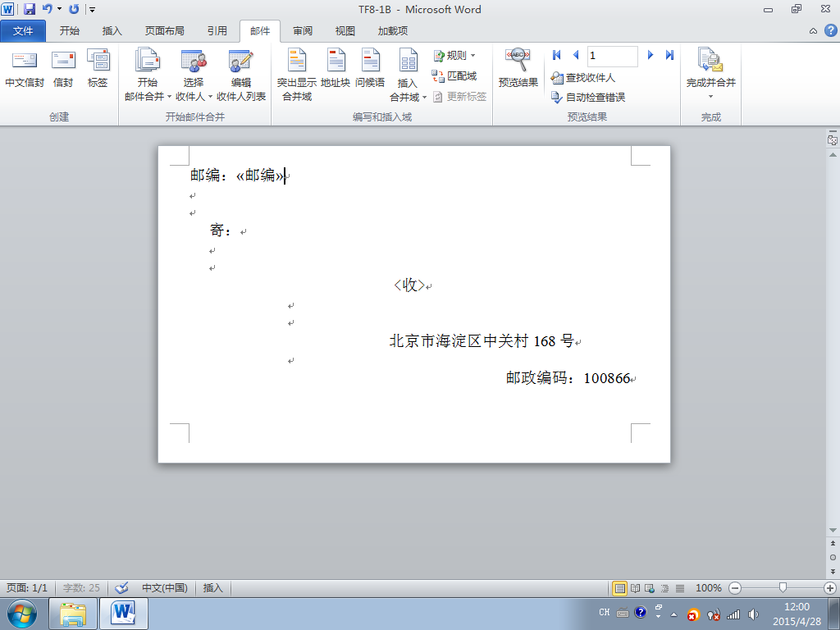Image resolution: width=840 pixels, height=630 pixels.
Task: Select Web Layout view button
Action: point(650,588)
